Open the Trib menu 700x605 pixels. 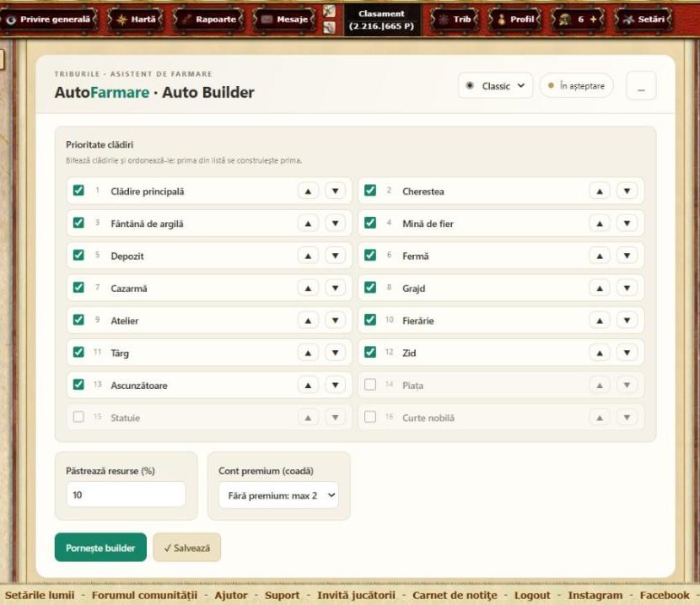(x=454, y=19)
